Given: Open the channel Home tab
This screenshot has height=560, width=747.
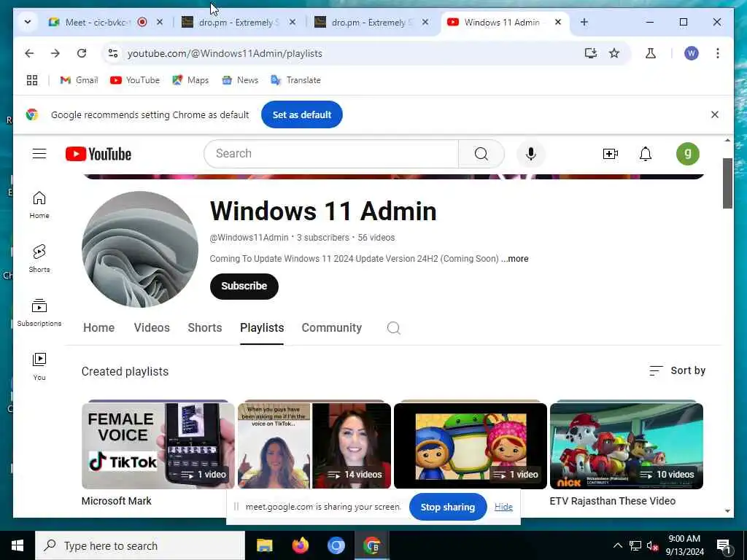Looking at the screenshot, I should 98,327.
